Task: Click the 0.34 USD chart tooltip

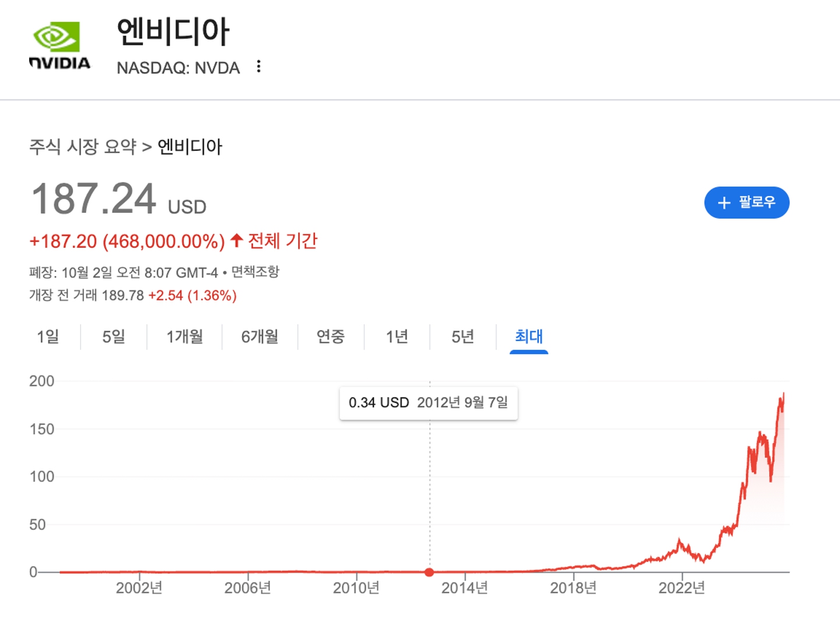Action: click(428, 402)
